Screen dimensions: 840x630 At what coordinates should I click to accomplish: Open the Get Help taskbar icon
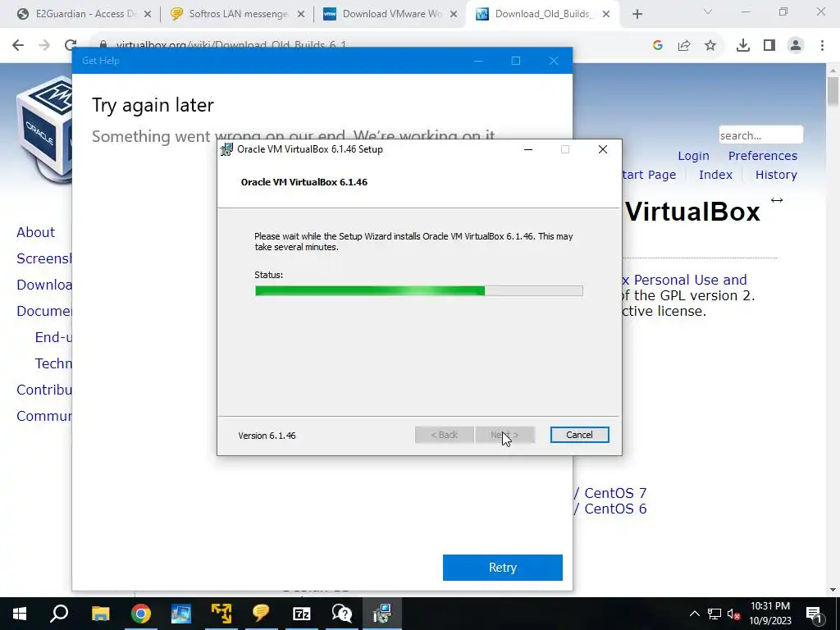[x=342, y=614]
